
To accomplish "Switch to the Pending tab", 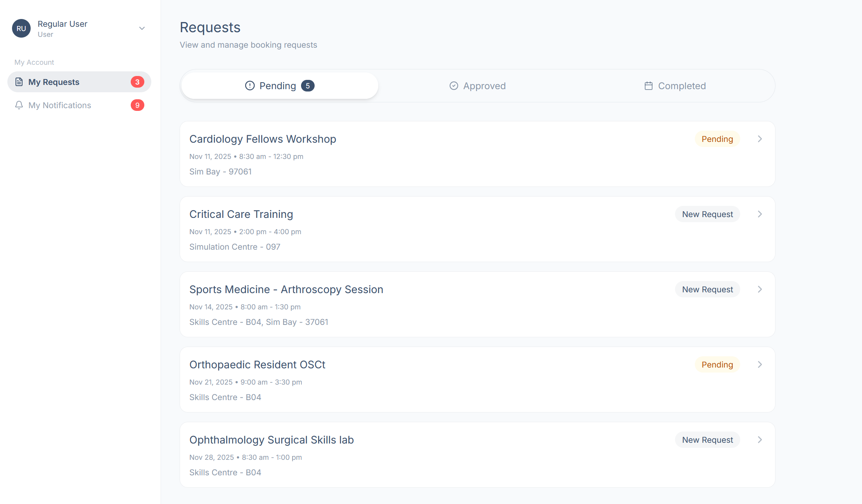I will 280,86.
